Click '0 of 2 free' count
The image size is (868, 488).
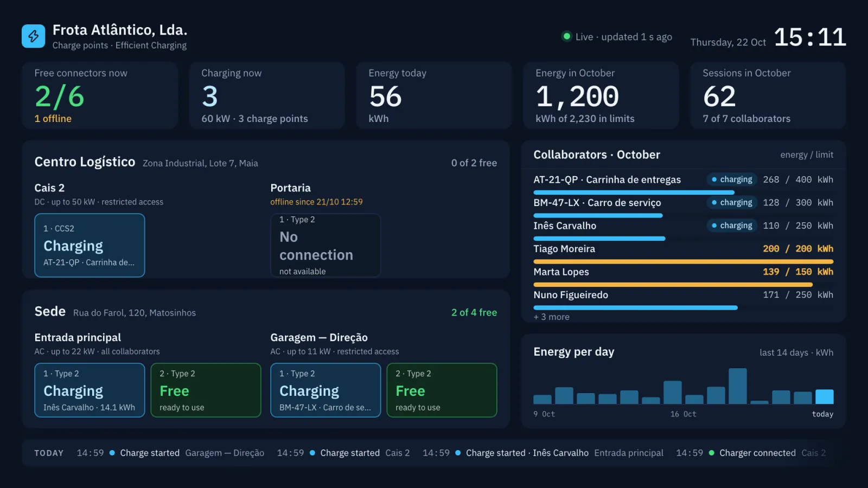(474, 163)
